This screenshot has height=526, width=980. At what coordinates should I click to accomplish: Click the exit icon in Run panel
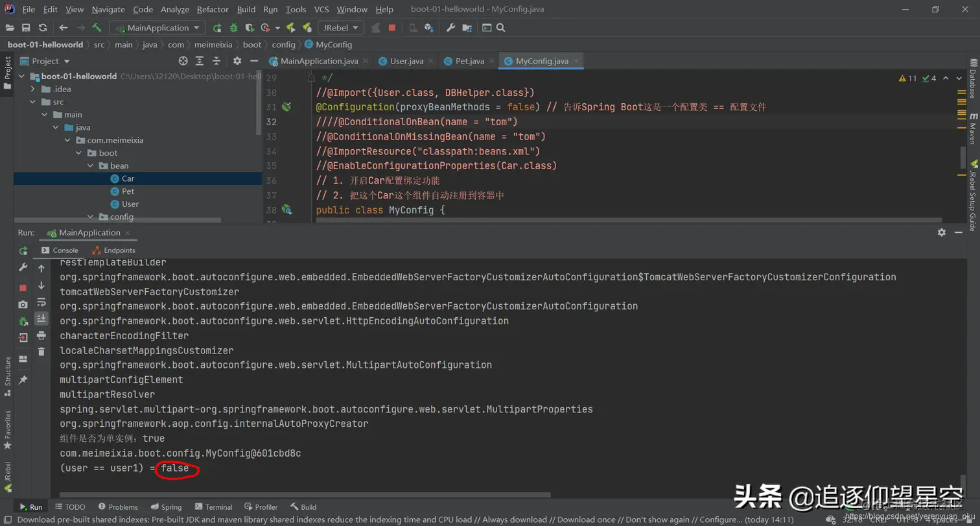[23, 337]
